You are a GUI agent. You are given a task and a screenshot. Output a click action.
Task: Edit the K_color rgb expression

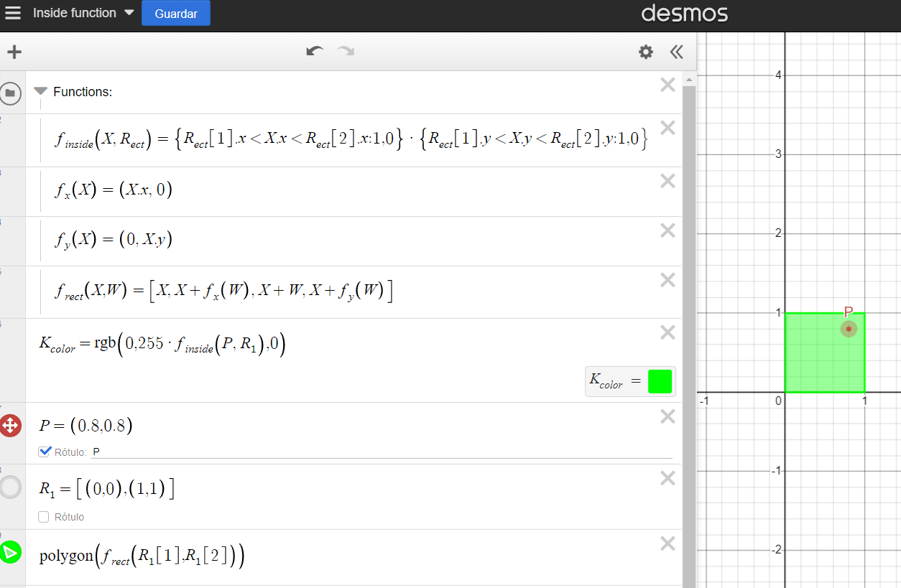[x=162, y=345]
